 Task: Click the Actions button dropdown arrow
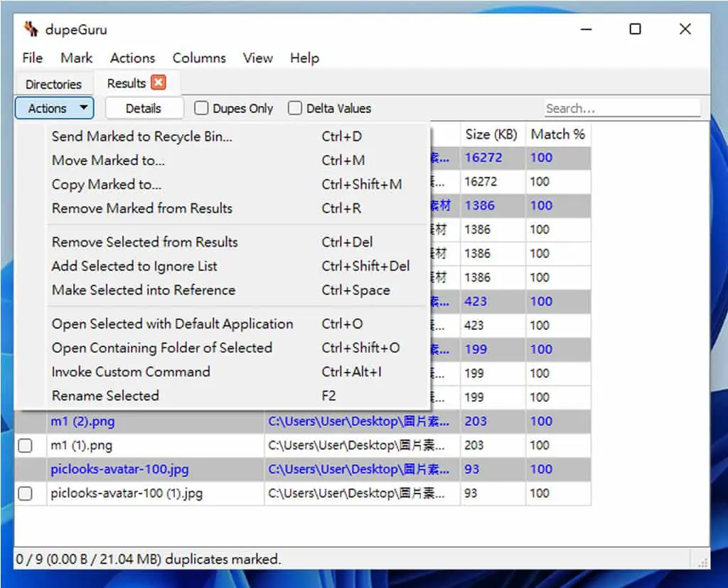click(84, 108)
